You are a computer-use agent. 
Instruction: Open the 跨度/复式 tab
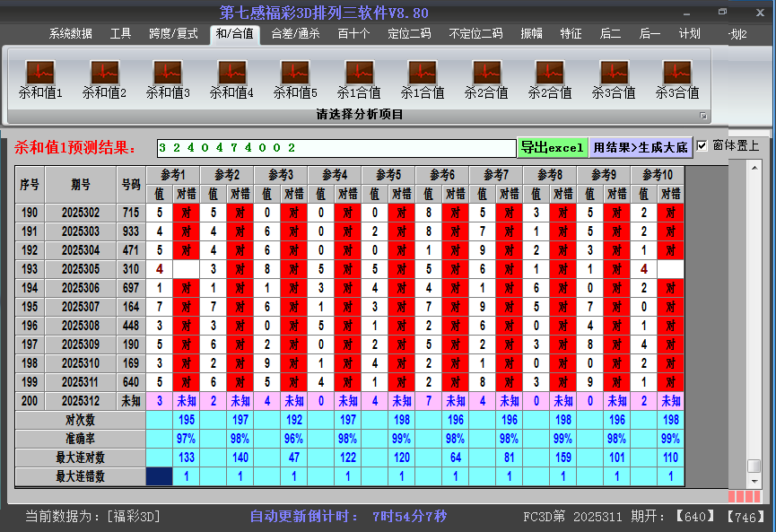(x=173, y=34)
